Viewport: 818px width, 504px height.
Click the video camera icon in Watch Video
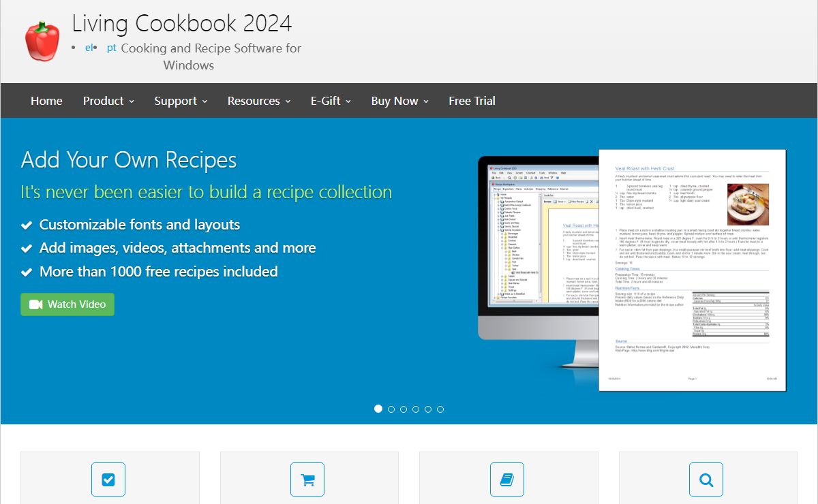(x=36, y=304)
